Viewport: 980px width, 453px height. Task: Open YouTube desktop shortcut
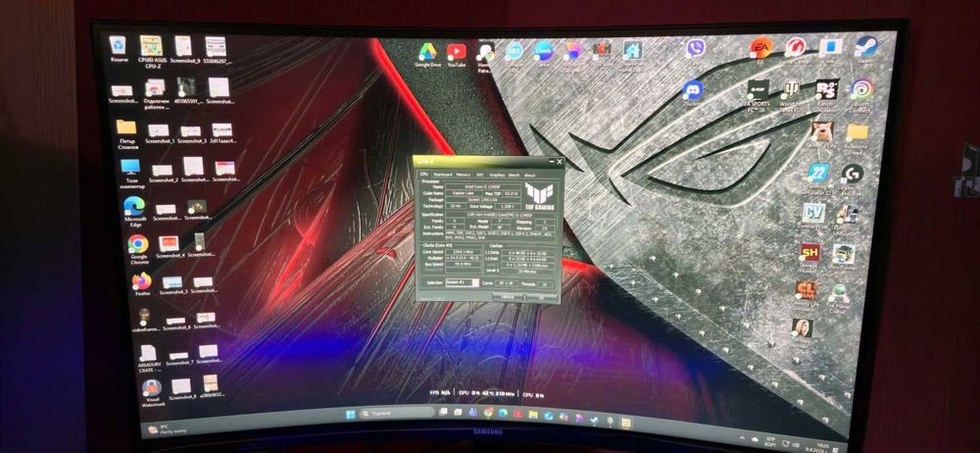[x=457, y=55]
